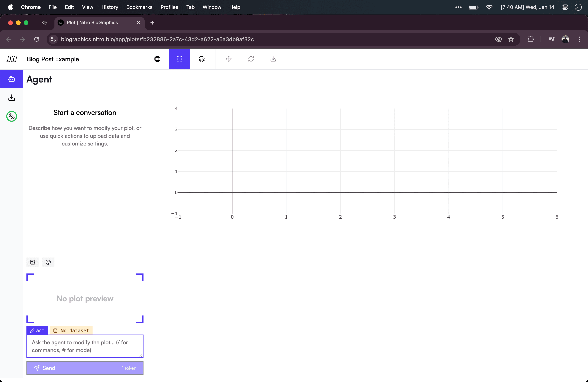Open site information via the tune icon
The height and width of the screenshot is (382, 588).
pos(53,39)
